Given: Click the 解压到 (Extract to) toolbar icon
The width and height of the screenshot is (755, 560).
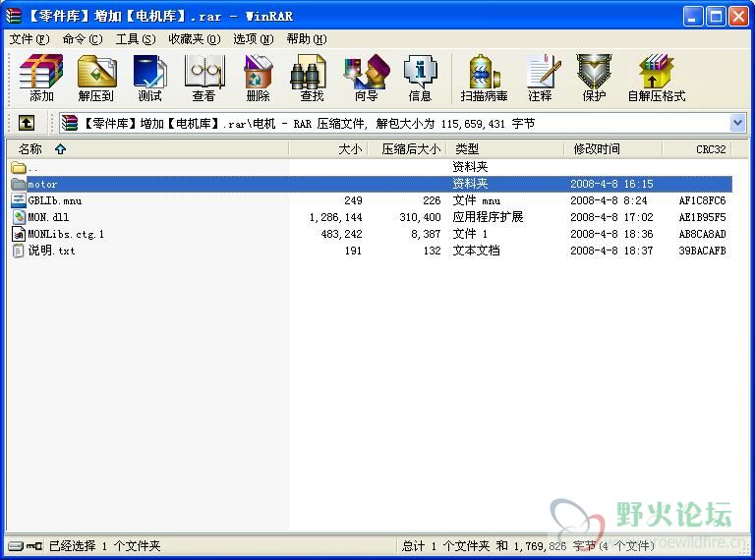Looking at the screenshot, I should pos(96,72).
